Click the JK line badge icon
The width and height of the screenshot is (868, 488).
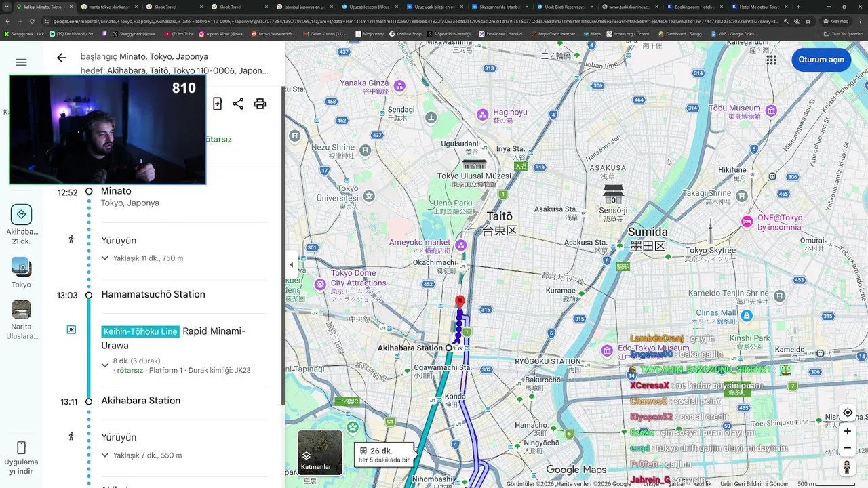(x=71, y=329)
